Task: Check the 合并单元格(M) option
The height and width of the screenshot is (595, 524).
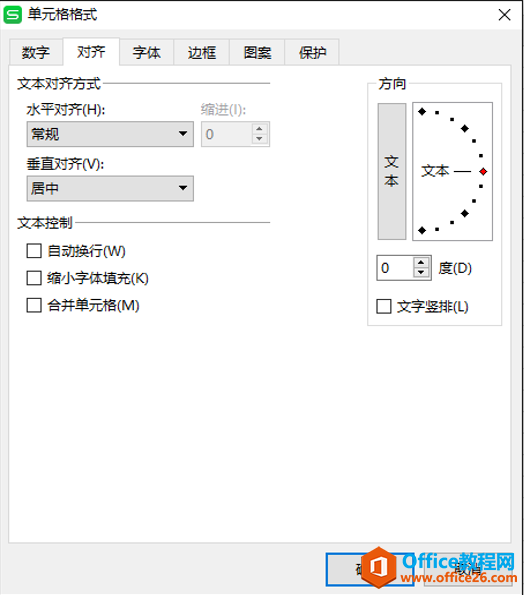Action: [x=34, y=305]
